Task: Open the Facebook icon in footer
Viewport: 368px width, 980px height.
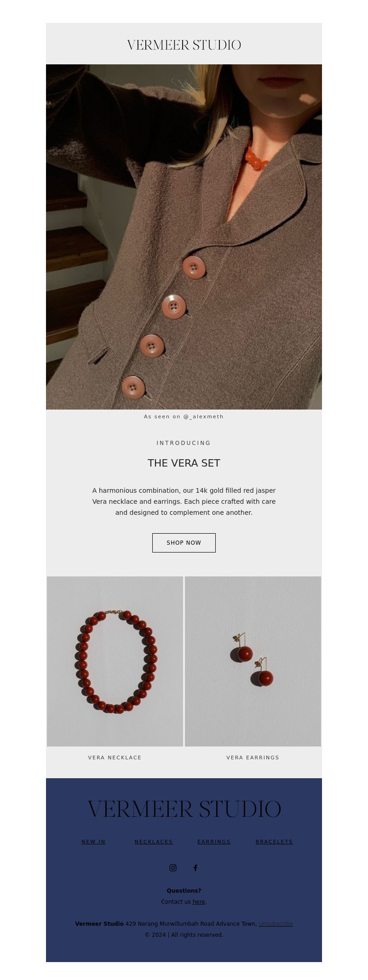Action: click(195, 868)
